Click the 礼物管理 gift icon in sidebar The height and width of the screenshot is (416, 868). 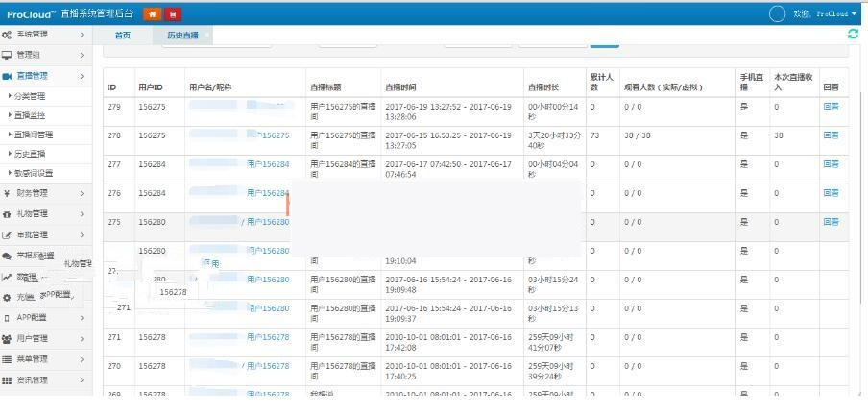[7, 214]
